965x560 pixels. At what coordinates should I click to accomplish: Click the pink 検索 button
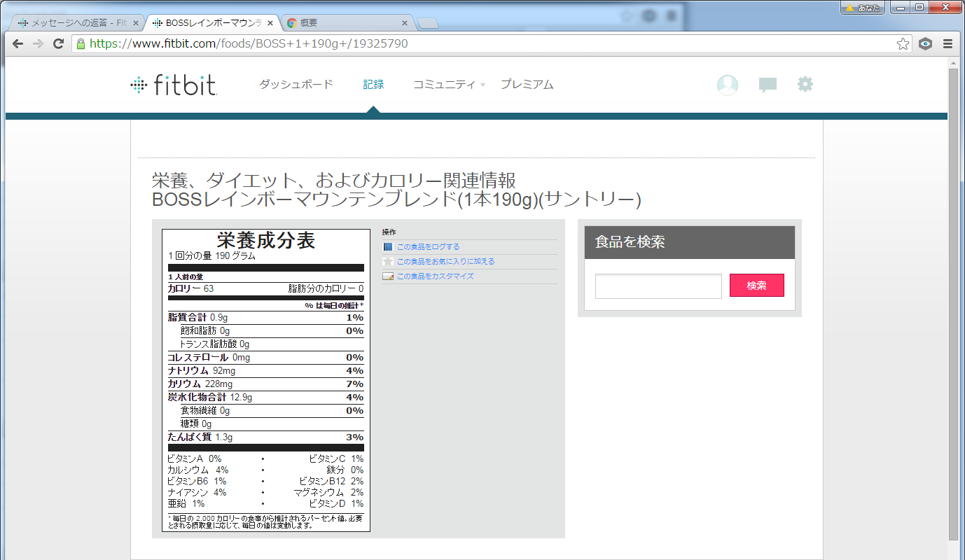pyautogui.click(x=756, y=286)
